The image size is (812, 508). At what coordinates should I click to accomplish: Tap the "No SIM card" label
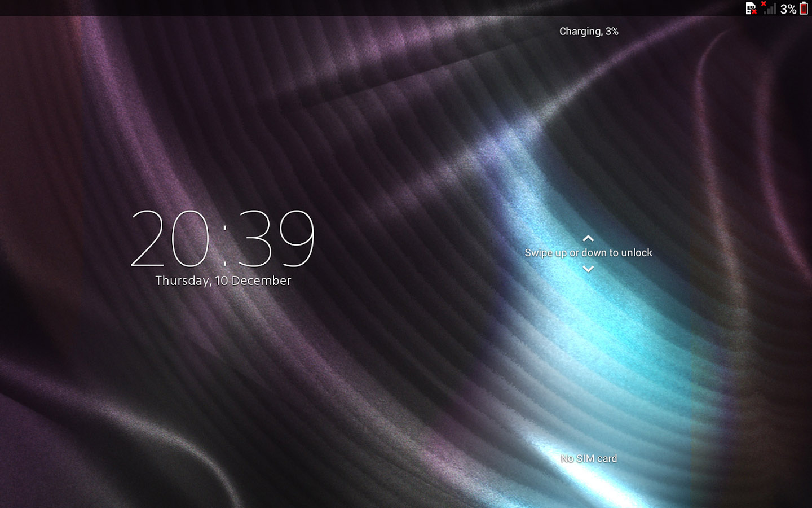coord(588,458)
